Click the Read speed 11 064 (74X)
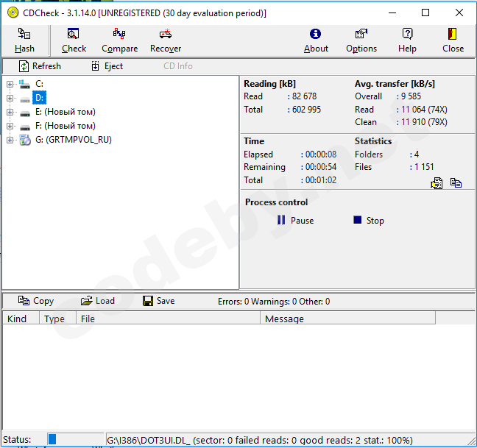477x448 pixels. point(424,110)
